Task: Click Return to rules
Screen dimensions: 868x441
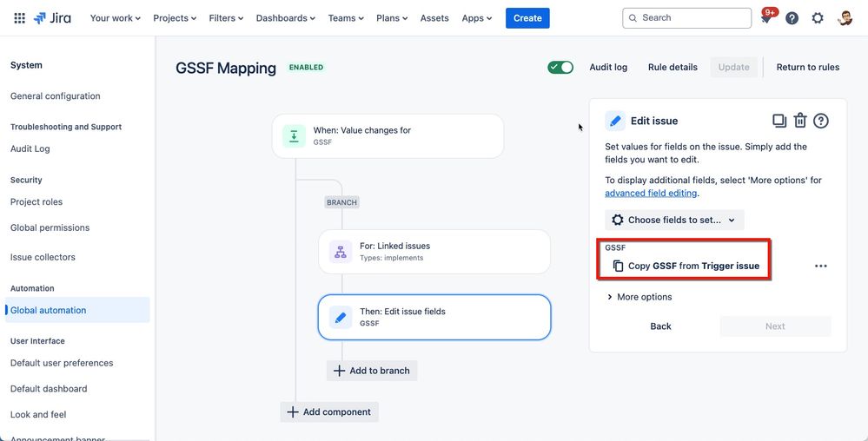Action: (x=808, y=68)
